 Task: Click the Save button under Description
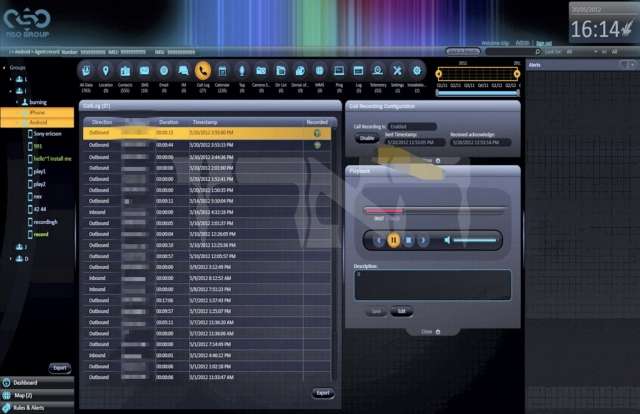(x=376, y=312)
